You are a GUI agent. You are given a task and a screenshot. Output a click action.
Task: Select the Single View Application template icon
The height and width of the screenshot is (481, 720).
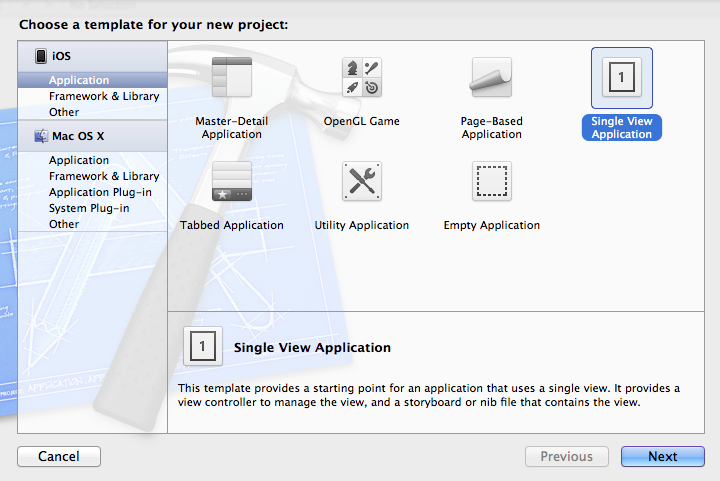(621, 77)
